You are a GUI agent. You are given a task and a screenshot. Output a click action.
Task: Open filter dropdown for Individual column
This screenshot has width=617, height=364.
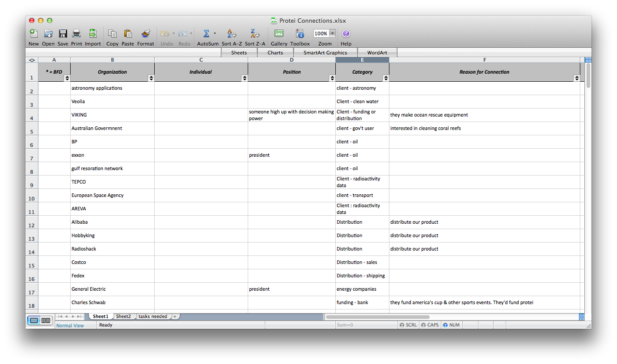click(x=245, y=78)
